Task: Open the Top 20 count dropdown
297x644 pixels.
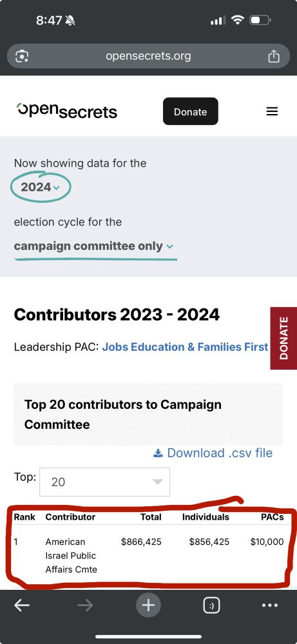Action: [105, 482]
